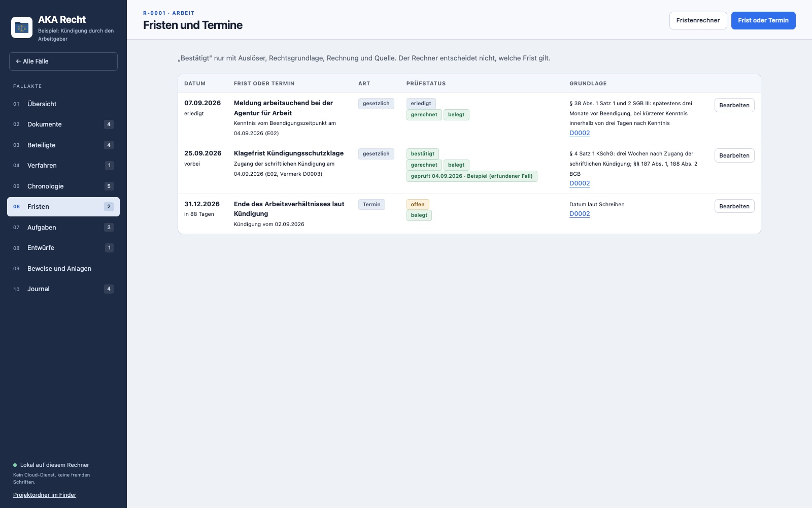Select Beweise und Anlagen
812x508 pixels.
[63, 268]
